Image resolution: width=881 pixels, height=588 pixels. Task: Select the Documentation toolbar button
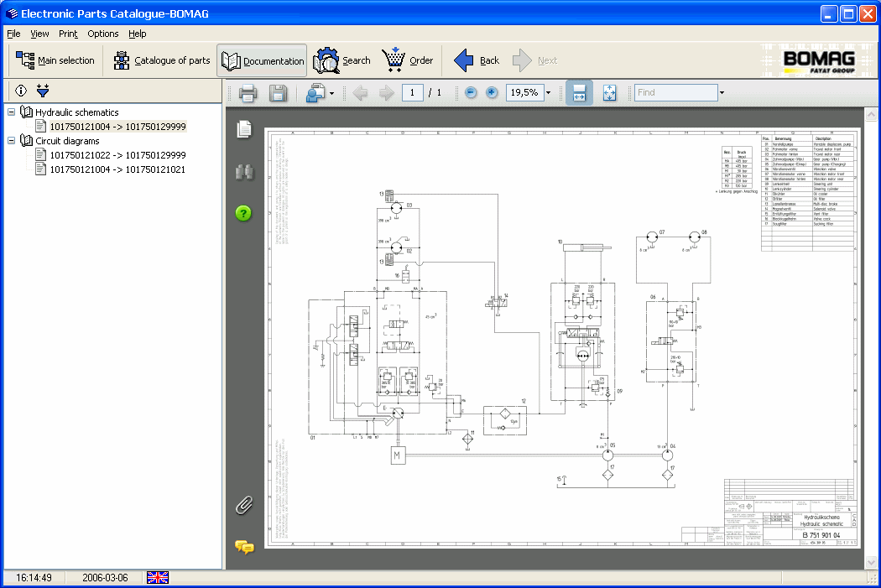(262, 60)
